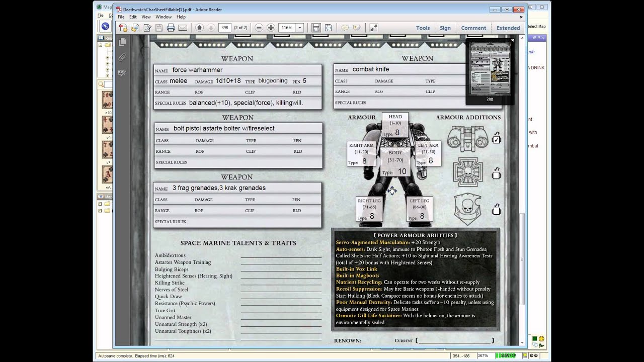Viewport: 644px width, 362px height.
Task: Zoom out with the minus button
Action: tap(259, 28)
